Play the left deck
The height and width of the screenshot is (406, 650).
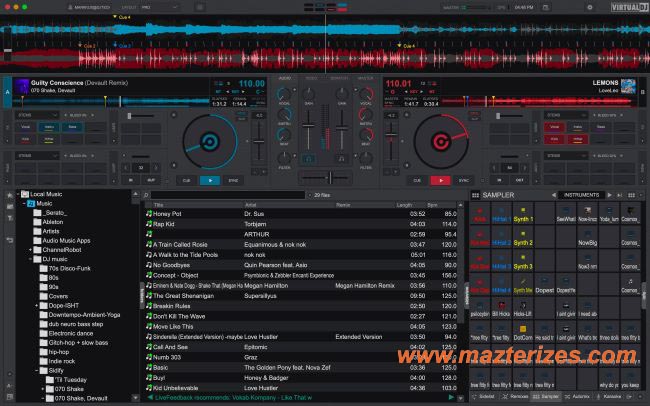pos(210,180)
